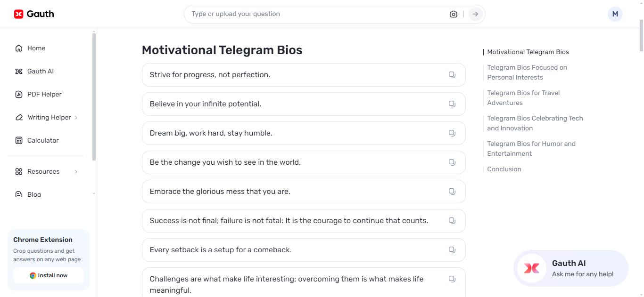Open the Gauth AI help chat bubble
644x297 pixels.
pos(570,268)
